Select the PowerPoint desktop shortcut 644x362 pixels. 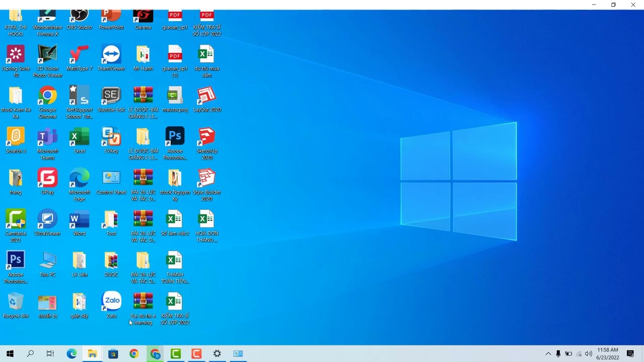tap(111, 20)
